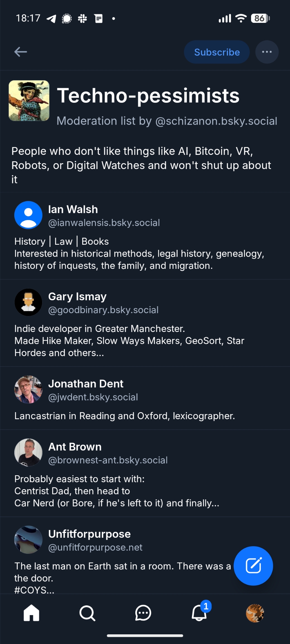Screen dimensions: 290x644
Task: Open Unfitforpurpose's avatar
Action: pos(28,540)
